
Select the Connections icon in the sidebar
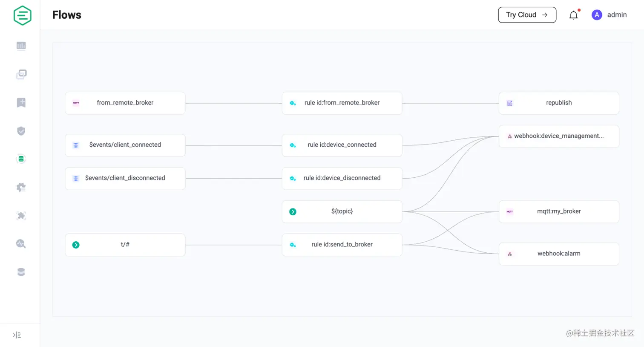[21, 74]
